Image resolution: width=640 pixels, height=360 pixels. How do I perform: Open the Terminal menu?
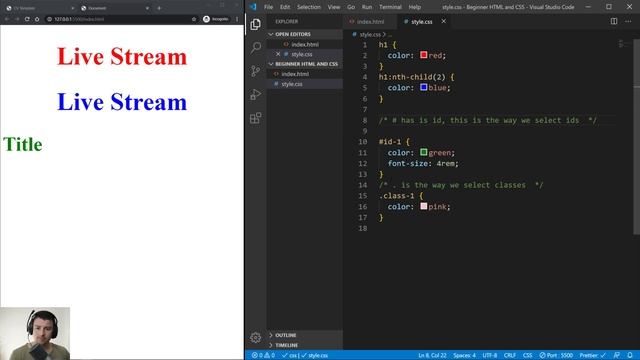[390, 7]
